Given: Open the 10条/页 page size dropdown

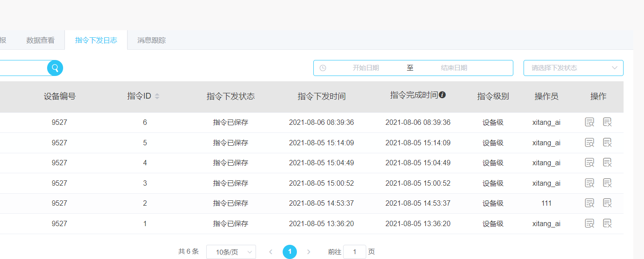Looking at the screenshot, I should pyautogui.click(x=231, y=251).
